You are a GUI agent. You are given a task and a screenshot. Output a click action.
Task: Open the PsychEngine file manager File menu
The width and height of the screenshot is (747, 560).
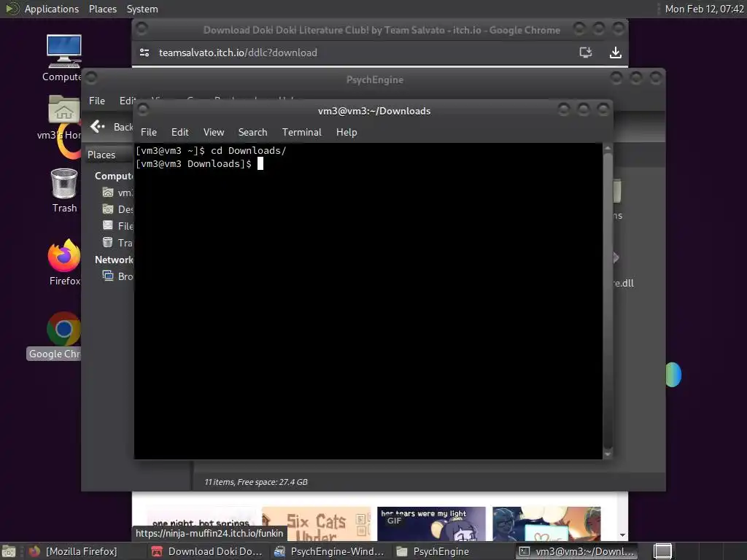(x=97, y=101)
